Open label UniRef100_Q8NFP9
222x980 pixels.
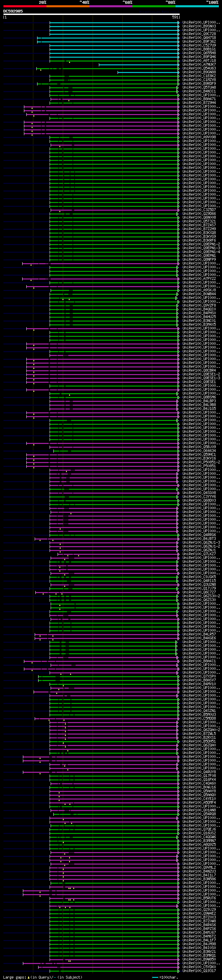[199, 260]
